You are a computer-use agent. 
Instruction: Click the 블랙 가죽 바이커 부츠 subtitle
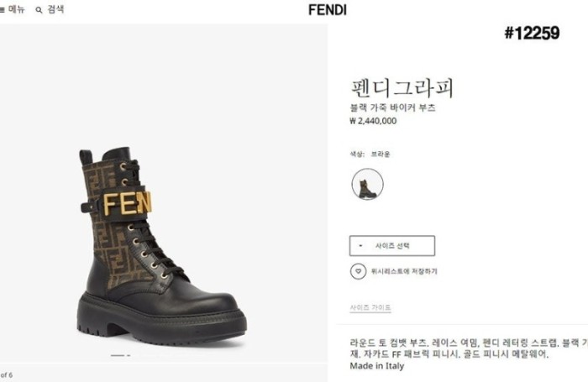pyautogui.click(x=392, y=108)
